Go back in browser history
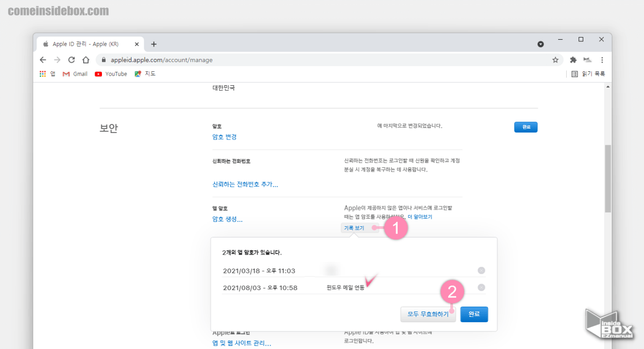This screenshot has width=644, height=349. 43,60
